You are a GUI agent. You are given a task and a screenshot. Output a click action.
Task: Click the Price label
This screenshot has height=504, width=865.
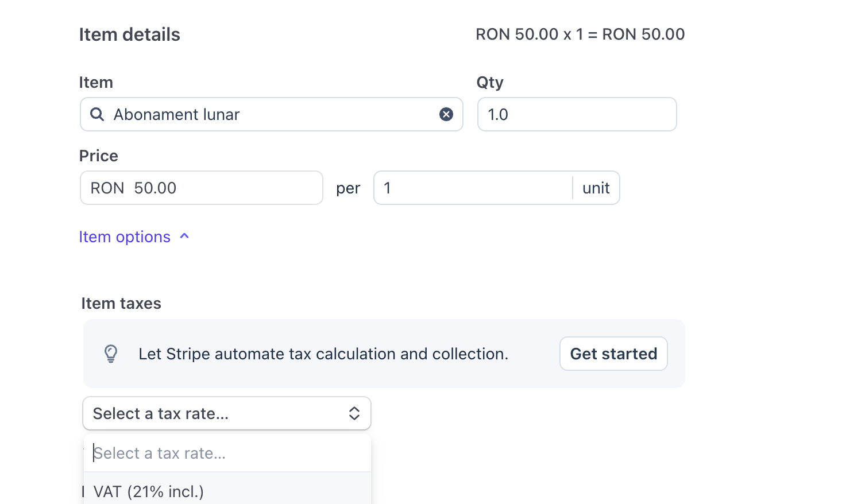pos(99,156)
